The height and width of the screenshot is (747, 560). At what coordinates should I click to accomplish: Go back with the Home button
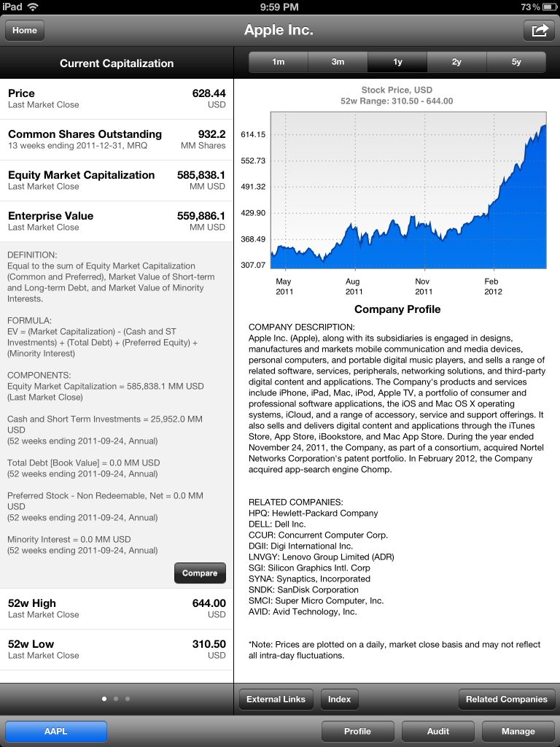[25, 30]
